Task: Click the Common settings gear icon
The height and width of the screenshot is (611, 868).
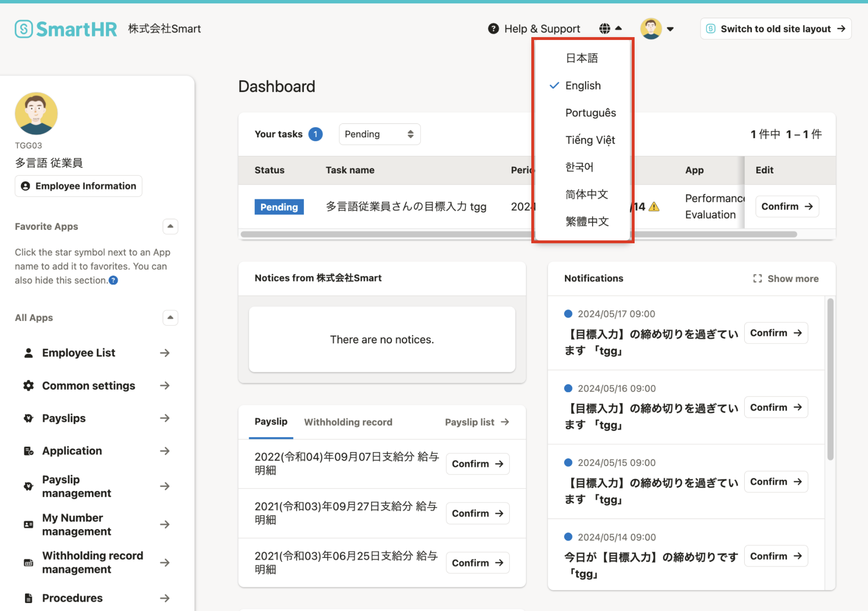Action: coord(28,385)
